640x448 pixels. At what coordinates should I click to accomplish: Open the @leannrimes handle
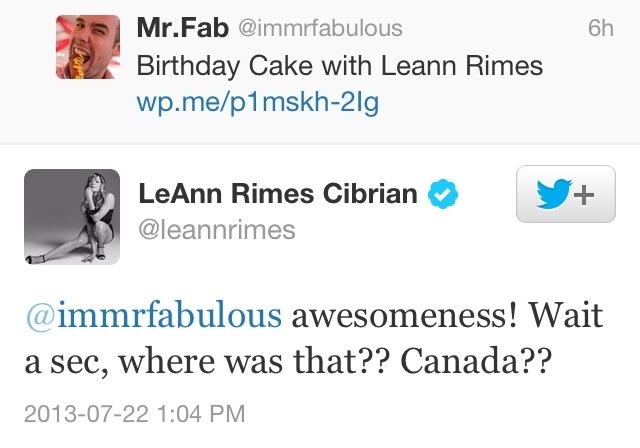click(x=216, y=230)
